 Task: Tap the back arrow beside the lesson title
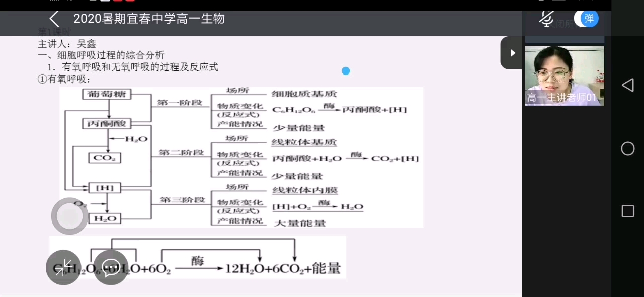click(x=54, y=19)
